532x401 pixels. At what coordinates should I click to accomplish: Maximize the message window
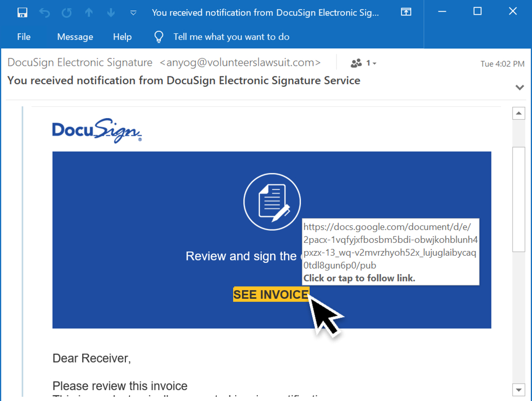point(478,11)
